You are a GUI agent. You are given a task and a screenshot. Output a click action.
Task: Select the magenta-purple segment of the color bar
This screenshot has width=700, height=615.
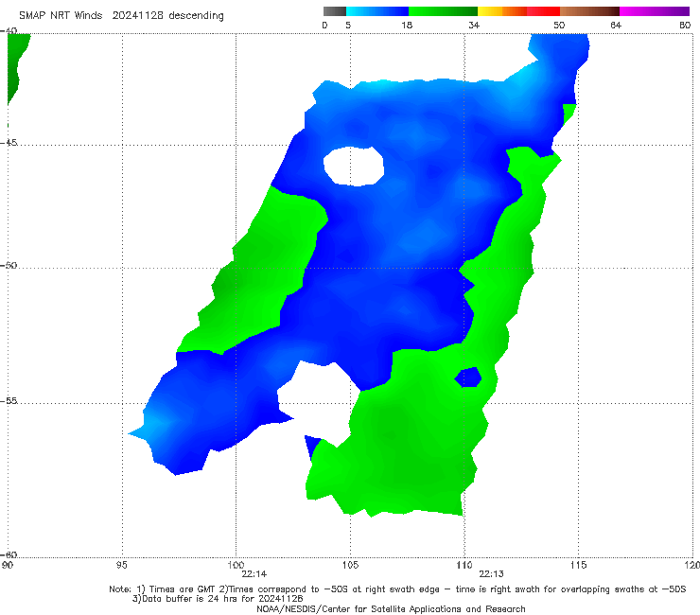click(x=655, y=11)
